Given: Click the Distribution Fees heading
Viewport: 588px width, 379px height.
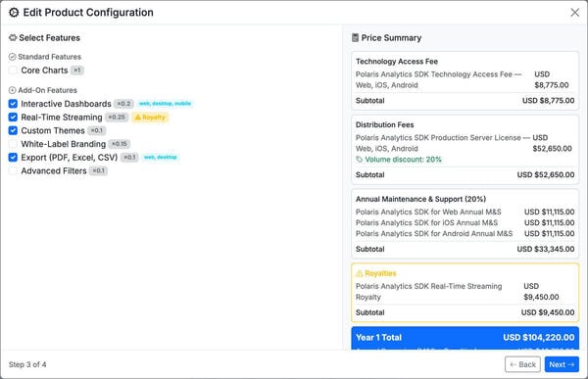Looking at the screenshot, I should click(x=385, y=124).
